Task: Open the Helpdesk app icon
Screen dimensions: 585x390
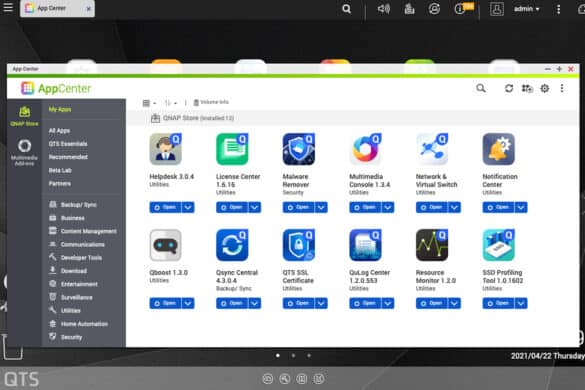Action: click(165, 149)
